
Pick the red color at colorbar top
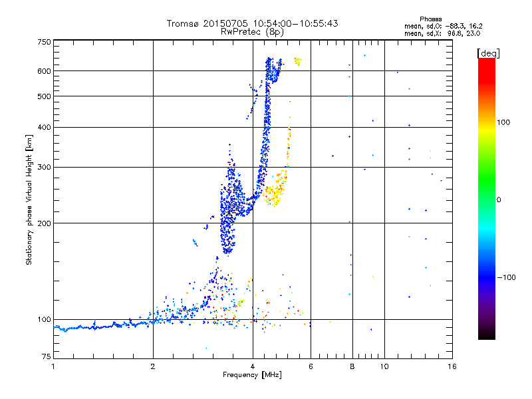[x=486, y=62]
